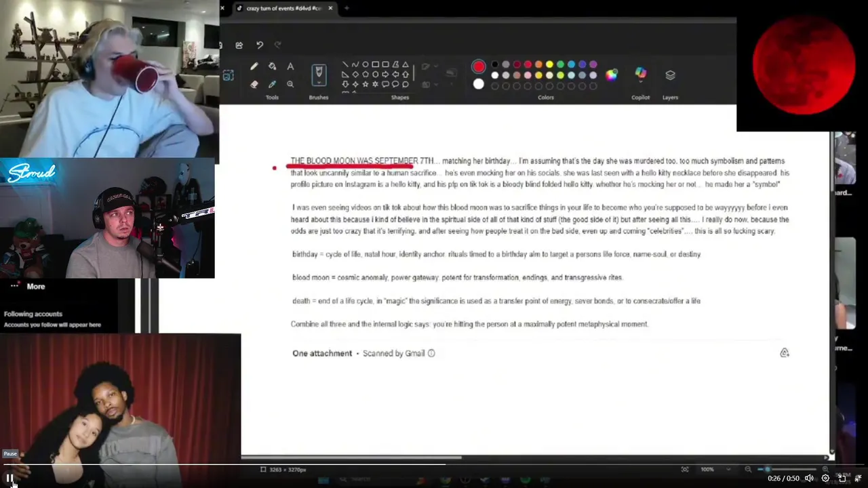This screenshot has height=488, width=868.
Task: Pick the black color swatch
Action: coord(495,64)
